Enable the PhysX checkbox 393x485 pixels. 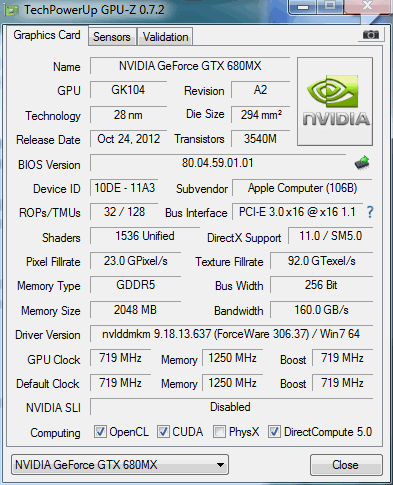(219, 432)
